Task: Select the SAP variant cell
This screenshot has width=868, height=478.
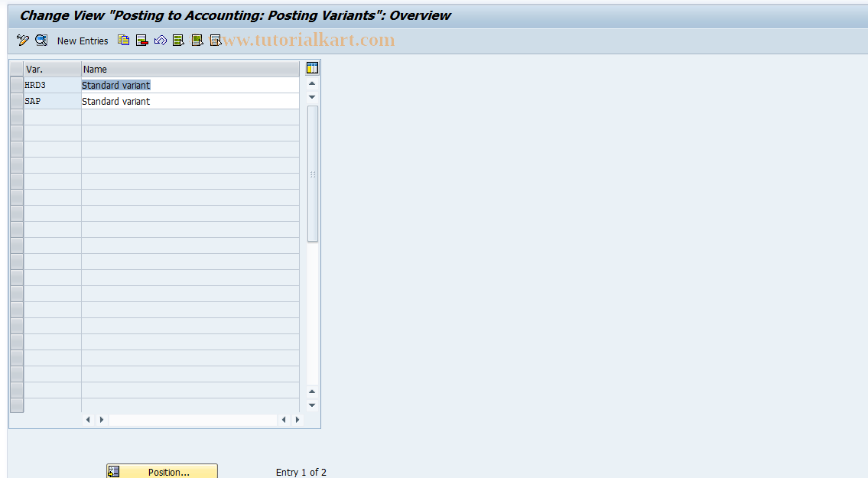Action: (x=52, y=102)
